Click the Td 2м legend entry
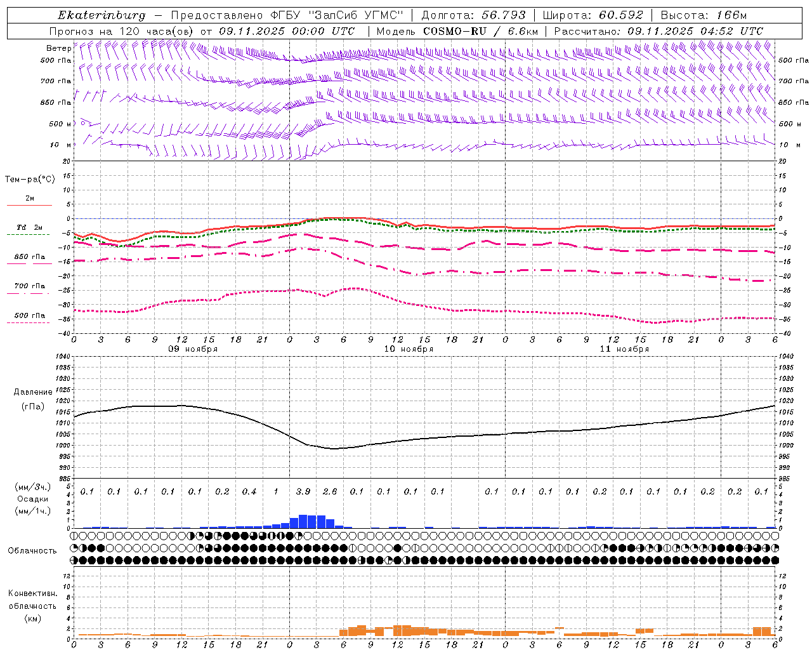The width and height of the screenshot is (812, 650). pyautogui.click(x=29, y=227)
